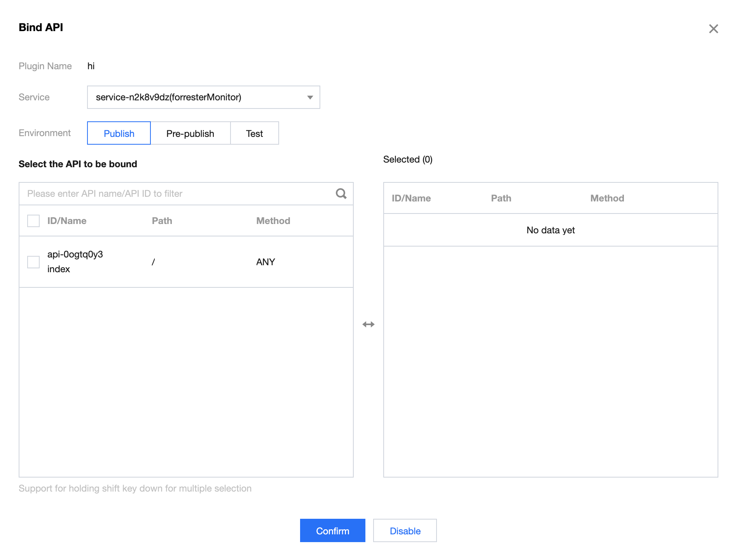
Task: Switch to Pre-publish environment
Action: [x=190, y=133]
